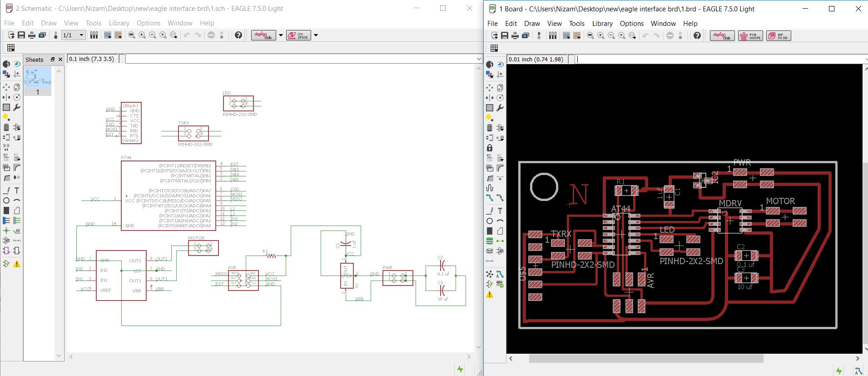Select the Lock tool in the Board sidebar
The width and height of the screenshot is (868, 376).
[x=490, y=148]
